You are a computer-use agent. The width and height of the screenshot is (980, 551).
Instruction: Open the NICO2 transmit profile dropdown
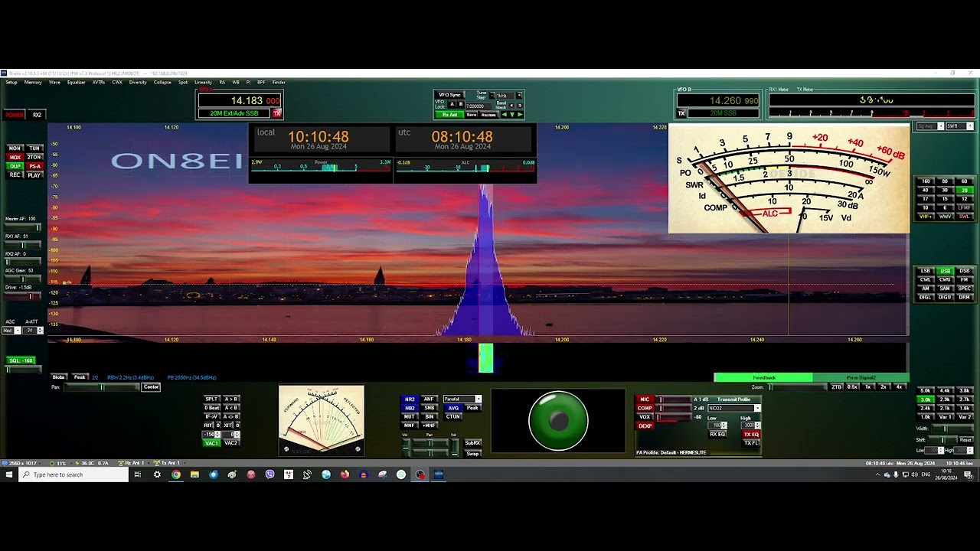(734, 409)
